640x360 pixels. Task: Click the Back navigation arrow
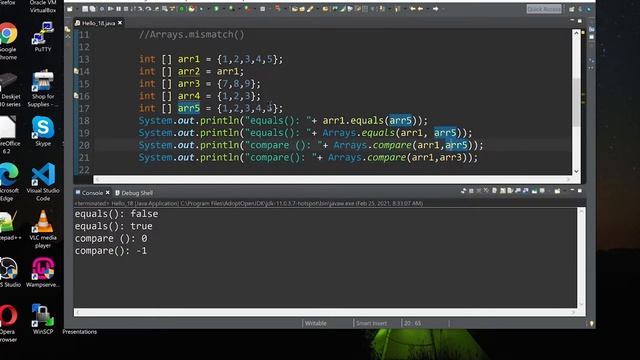coord(420,9)
